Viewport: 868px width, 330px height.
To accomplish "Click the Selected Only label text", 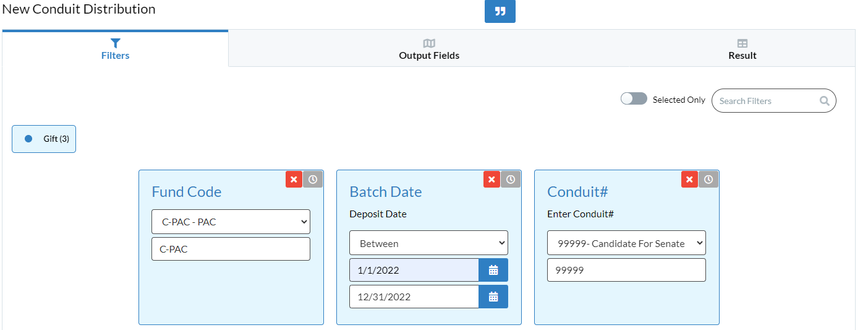I will tap(679, 100).
